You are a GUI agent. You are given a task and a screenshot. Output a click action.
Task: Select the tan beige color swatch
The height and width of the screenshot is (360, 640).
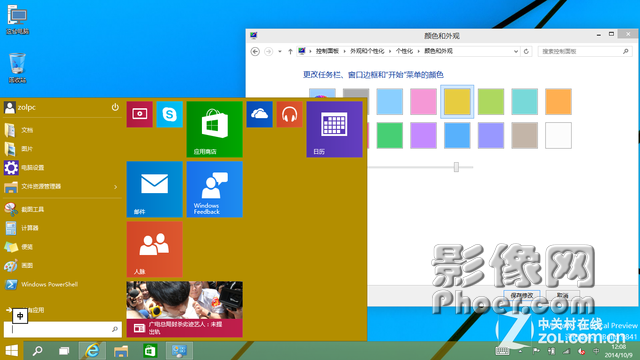click(x=524, y=136)
